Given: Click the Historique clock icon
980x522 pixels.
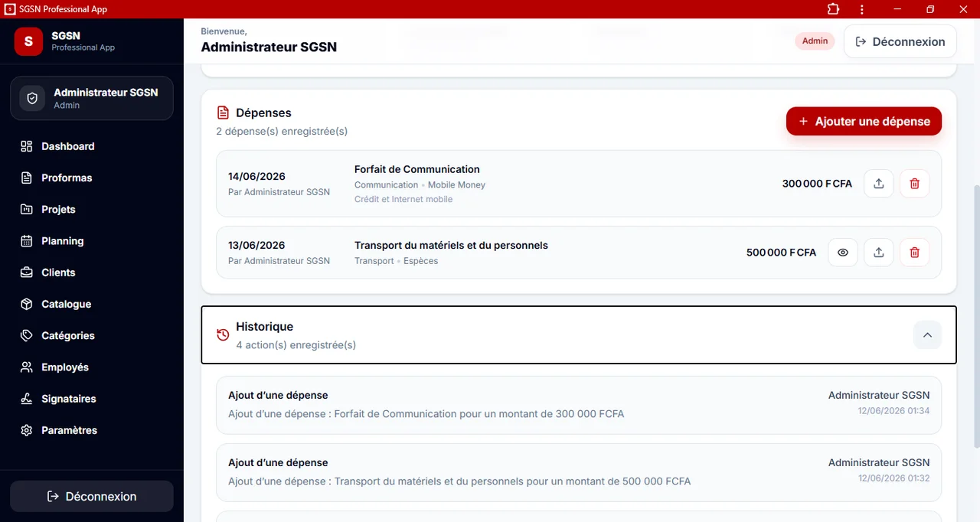Looking at the screenshot, I should (223, 335).
